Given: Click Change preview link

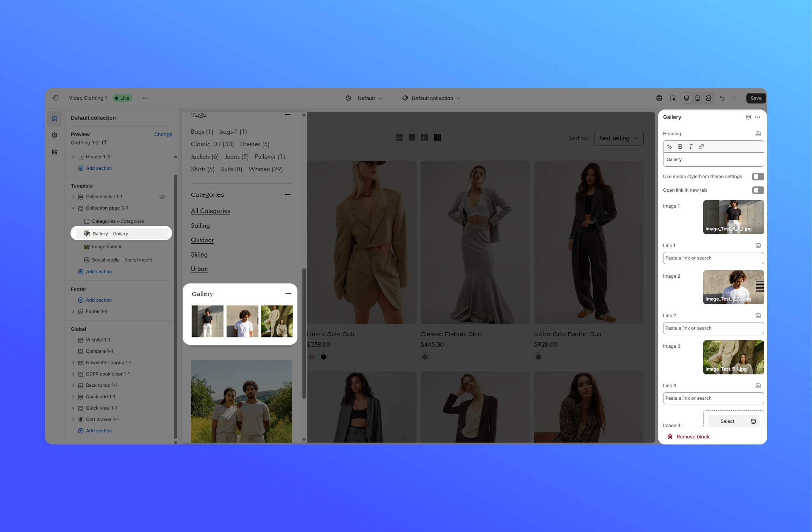Looking at the screenshot, I should pyautogui.click(x=163, y=134).
